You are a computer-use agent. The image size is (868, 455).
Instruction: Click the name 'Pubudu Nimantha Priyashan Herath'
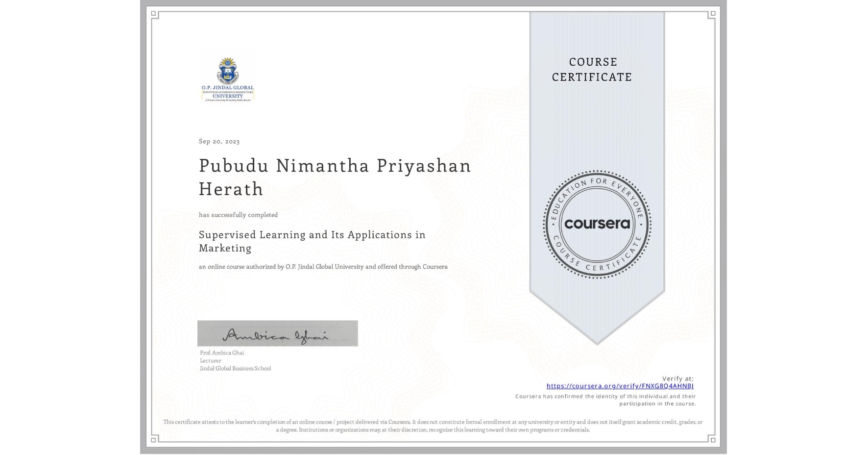[x=335, y=177]
